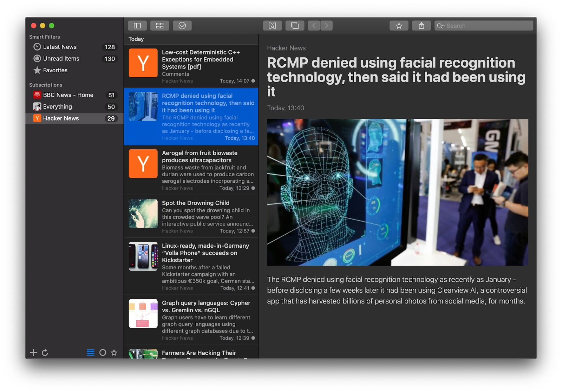Refresh feeds with the reload icon

click(45, 352)
